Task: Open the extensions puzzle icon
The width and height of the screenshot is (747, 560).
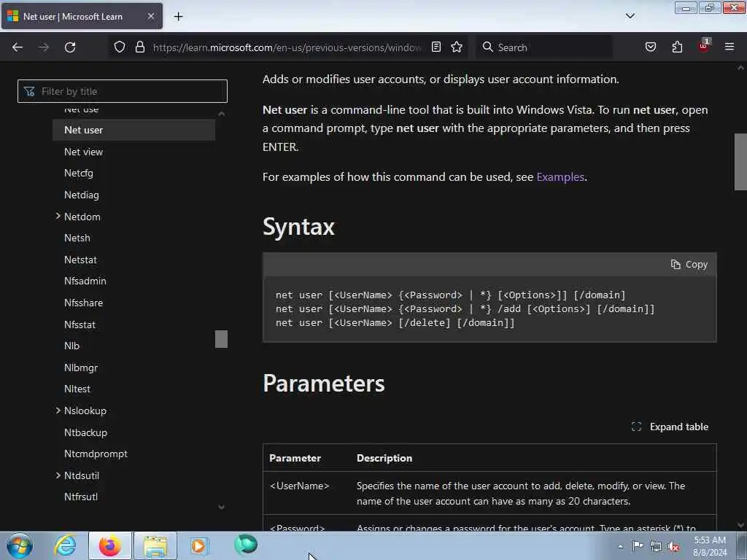Action: (677, 47)
